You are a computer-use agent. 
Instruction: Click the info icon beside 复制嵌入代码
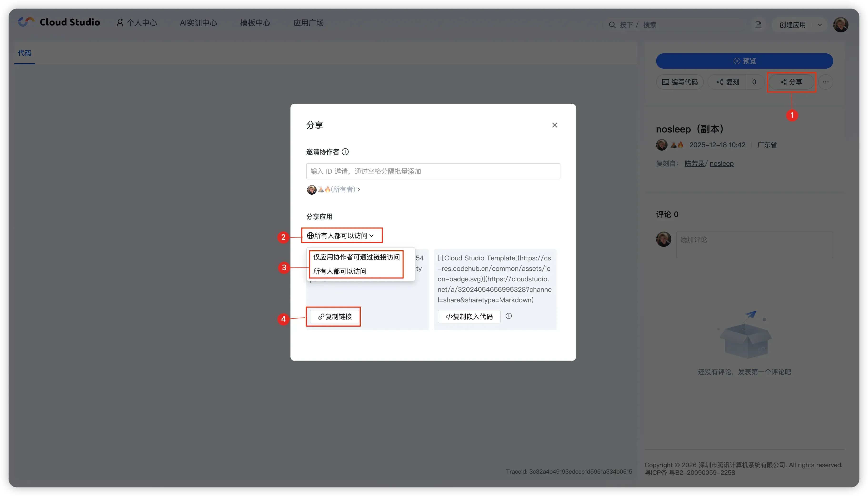point(509,316)
